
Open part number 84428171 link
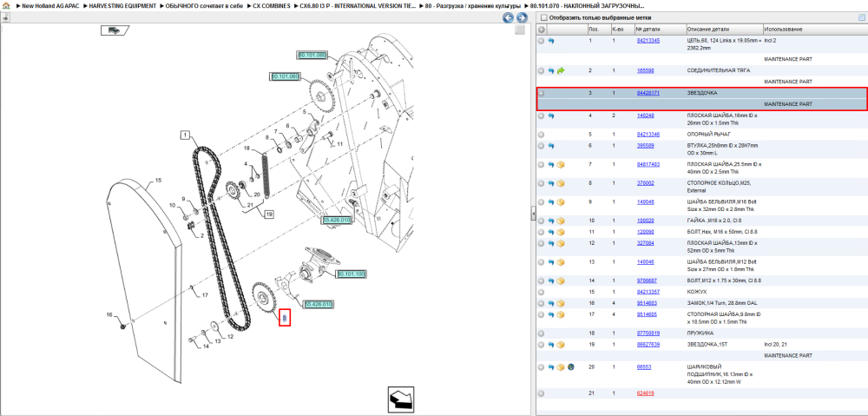point(648,93)
